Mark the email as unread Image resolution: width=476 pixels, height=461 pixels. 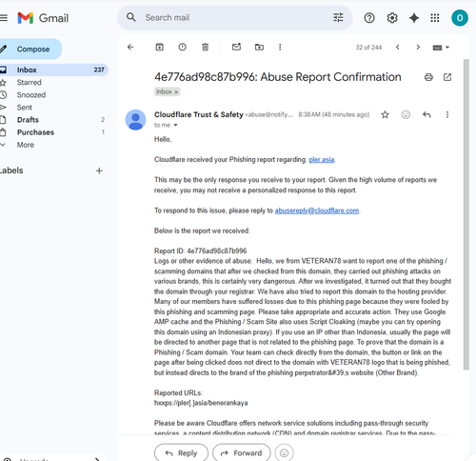pyautogui.click(x=236, y=47)
